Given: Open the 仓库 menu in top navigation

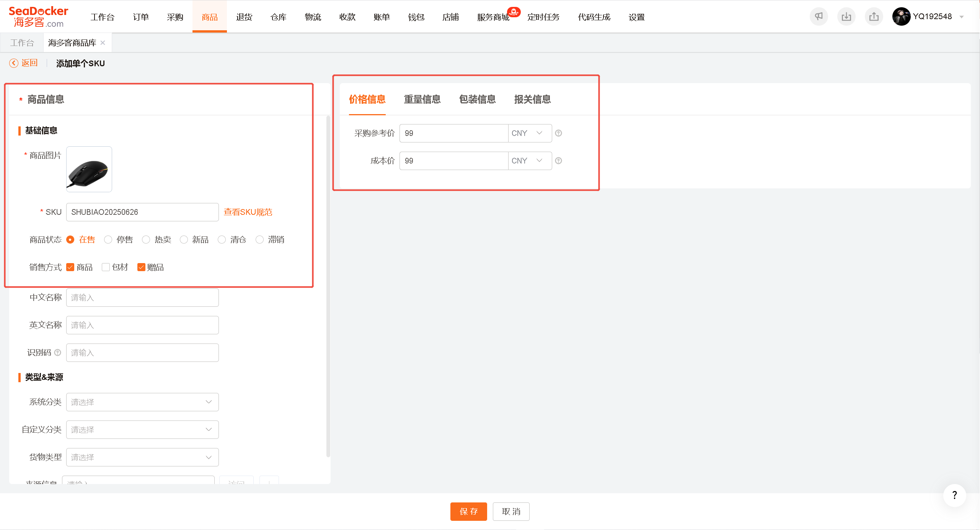Looking at the screenshot, I should [278, 17].
